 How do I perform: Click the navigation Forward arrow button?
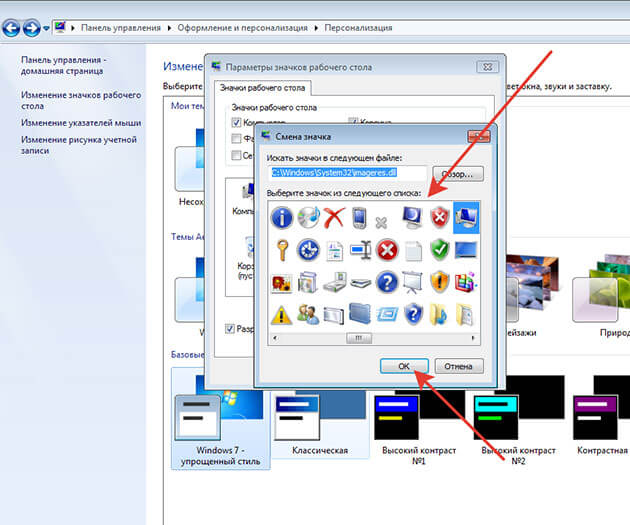click(31, 28)
